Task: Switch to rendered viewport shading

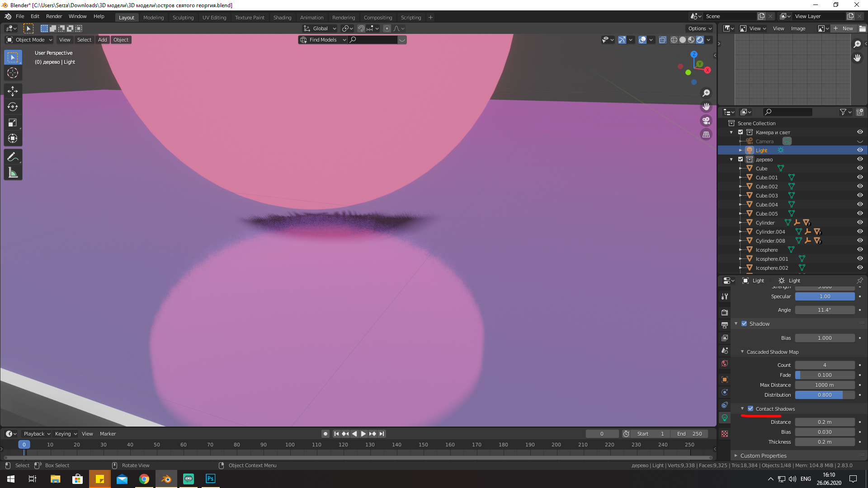Action: tap(700, 40)
